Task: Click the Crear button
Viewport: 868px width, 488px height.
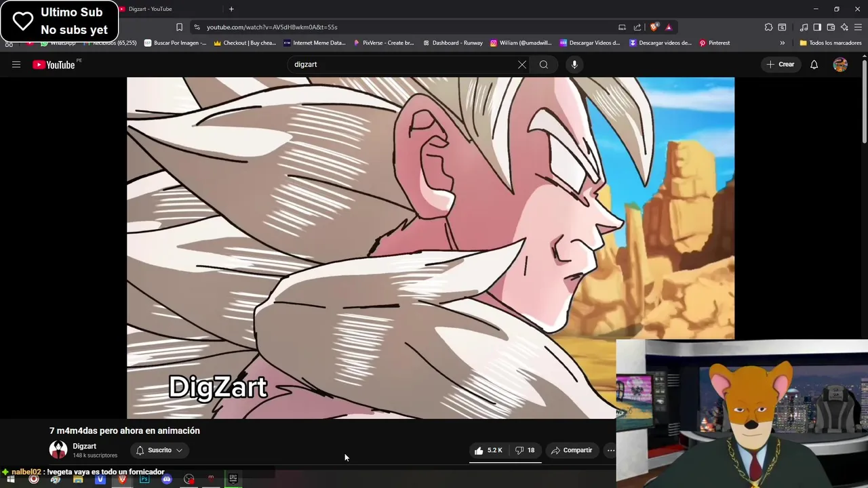Action: pyautogui.click(x=780, y=64)
